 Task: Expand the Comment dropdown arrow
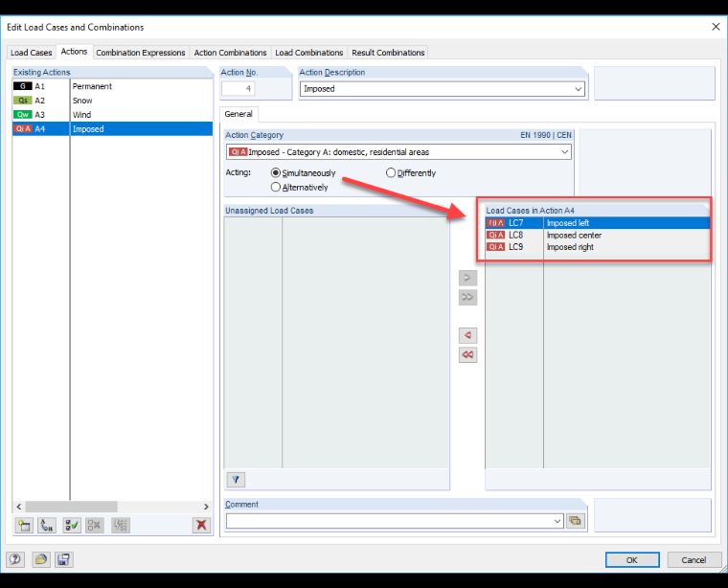tap(557, 521)
